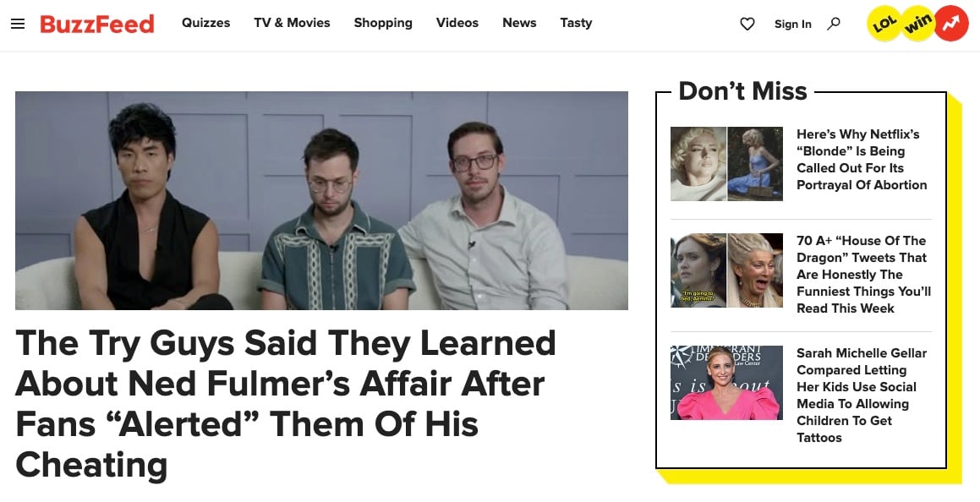Click the BuzzFeed logo
The height and width of the screenshot is (502, 980).
click(x=97, y=24)
